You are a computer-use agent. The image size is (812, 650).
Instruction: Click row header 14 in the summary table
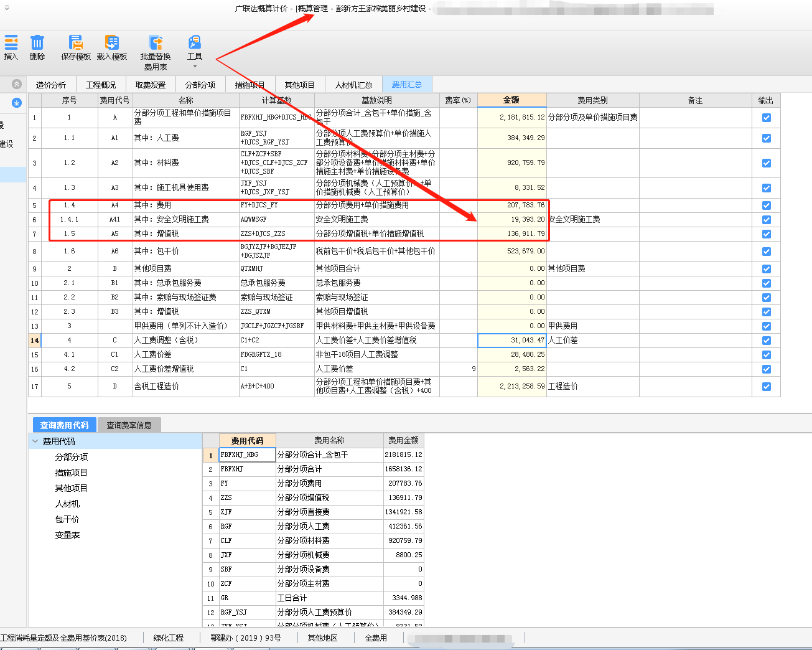(x=34, y=341)
